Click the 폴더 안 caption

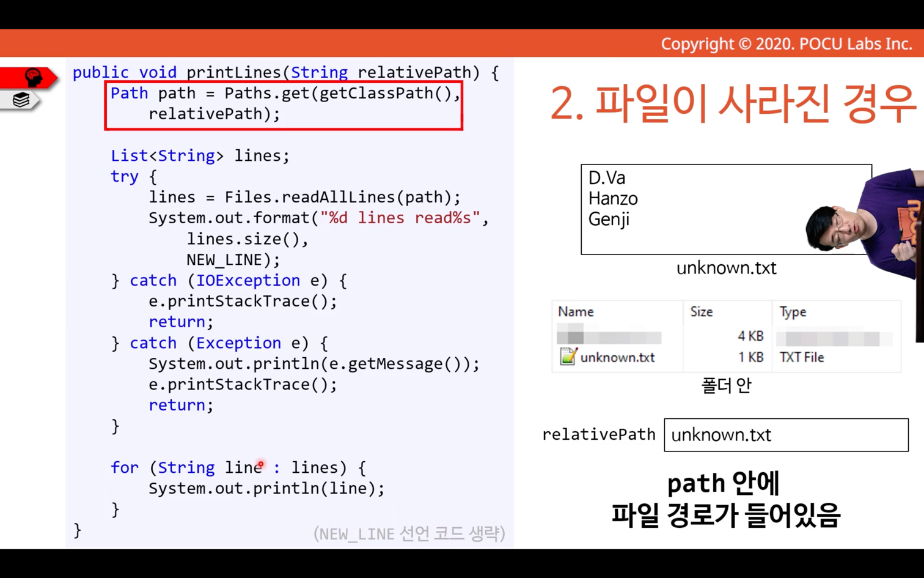[726, 385]
